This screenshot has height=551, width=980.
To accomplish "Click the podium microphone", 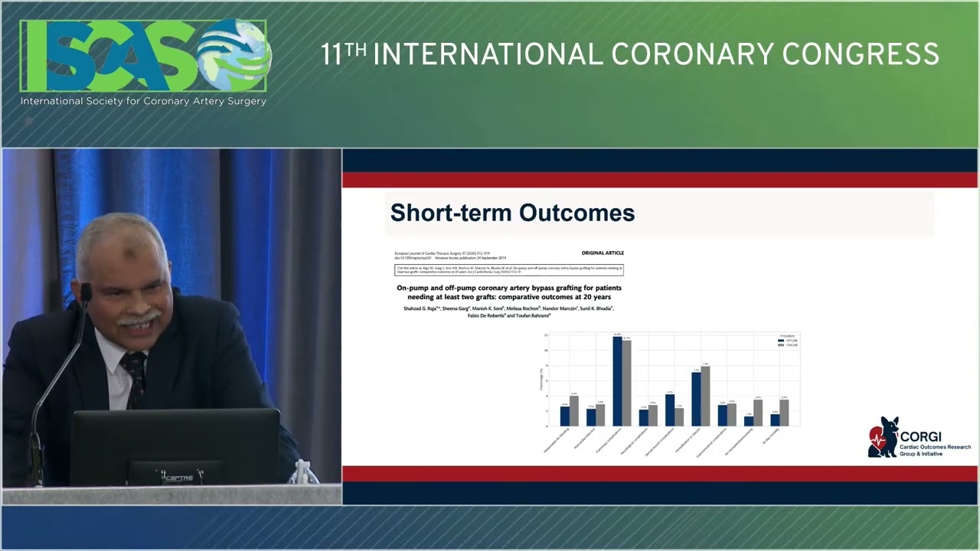I will pyautogui.click(x=86, y=292).
